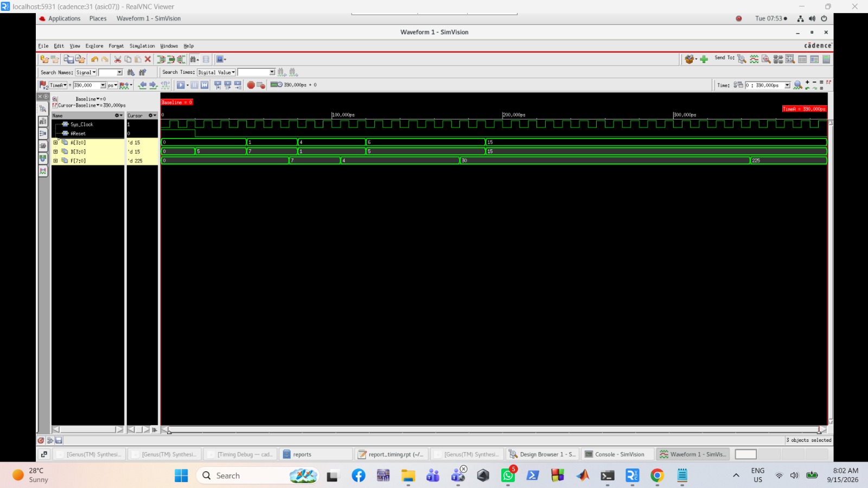The width and height of the screenshot is (868, 488).
Task: Click the Cut scissors icon
Action: 118,60
